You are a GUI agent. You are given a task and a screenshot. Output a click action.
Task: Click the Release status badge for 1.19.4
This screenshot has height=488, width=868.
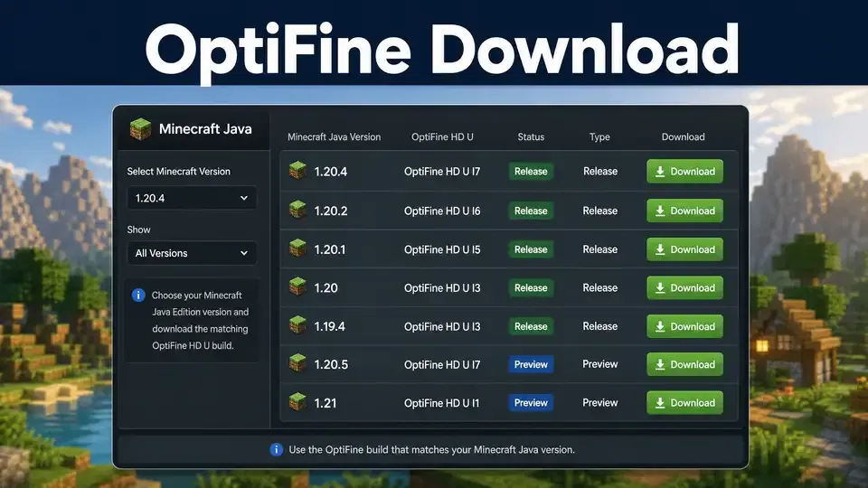click(531, 326)
